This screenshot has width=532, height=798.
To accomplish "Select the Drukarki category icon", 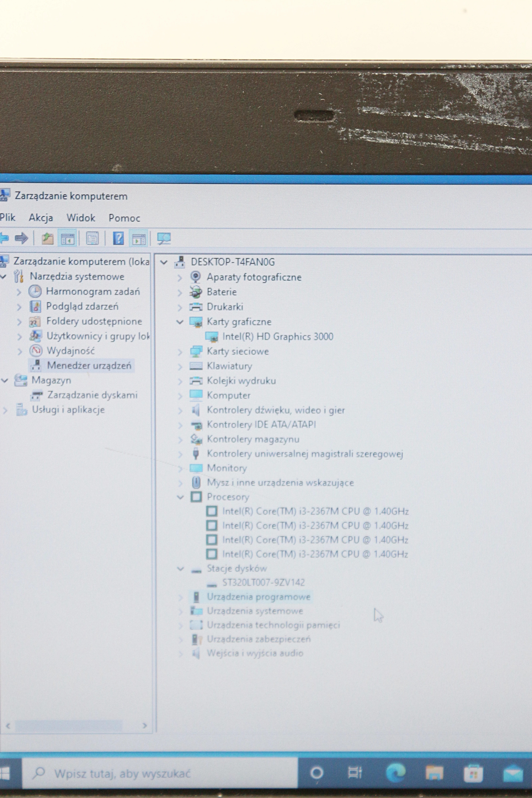I will [x=196, y=307].
